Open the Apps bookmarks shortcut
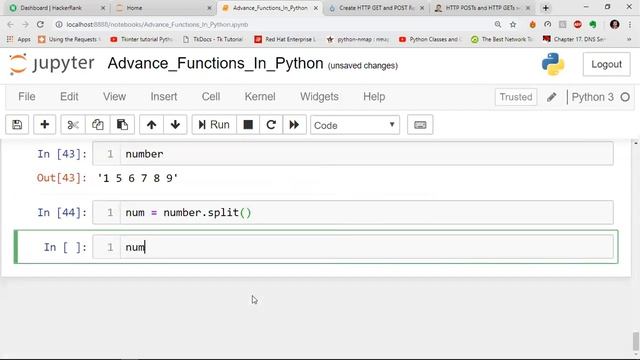 19,39
